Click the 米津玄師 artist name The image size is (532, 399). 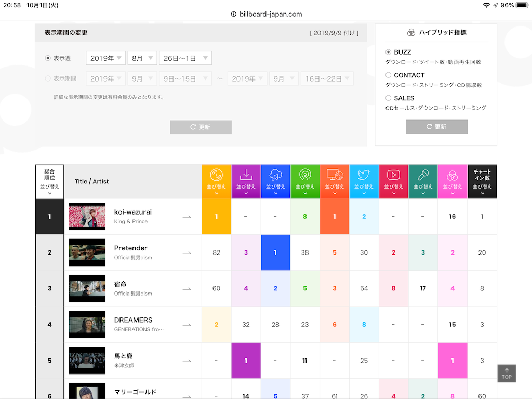pos(124,365)
